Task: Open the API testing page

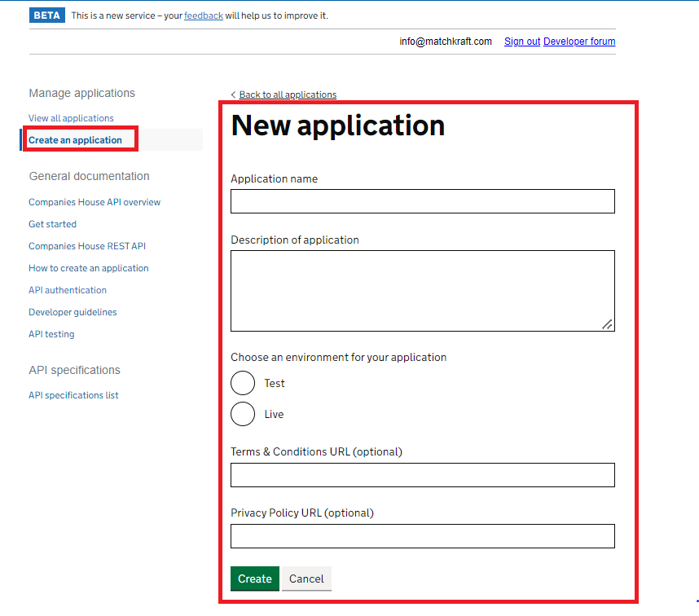Action: click(x=51, y=334)
